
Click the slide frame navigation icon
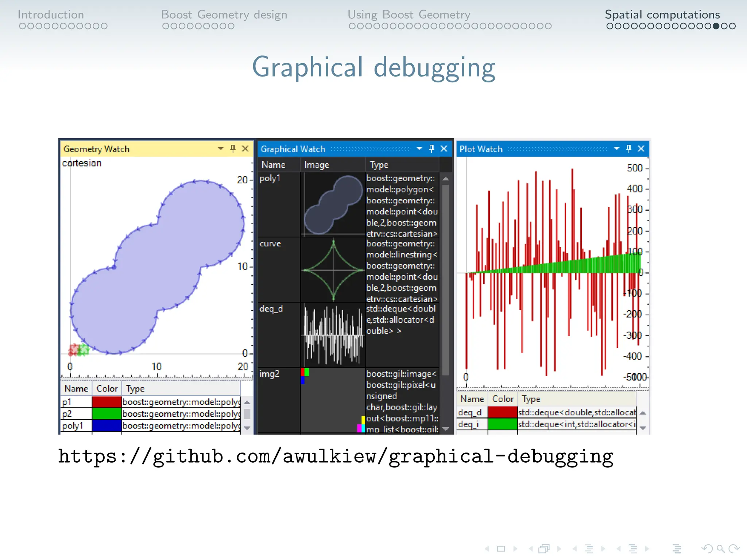pyautogui.click(x=501, y=549)
